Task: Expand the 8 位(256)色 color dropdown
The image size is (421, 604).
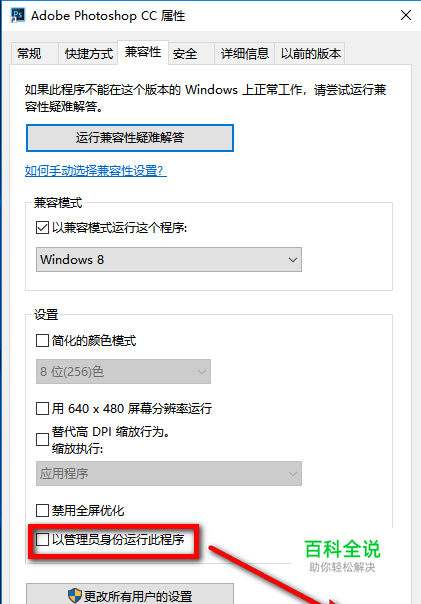Action: pos(123,371)
